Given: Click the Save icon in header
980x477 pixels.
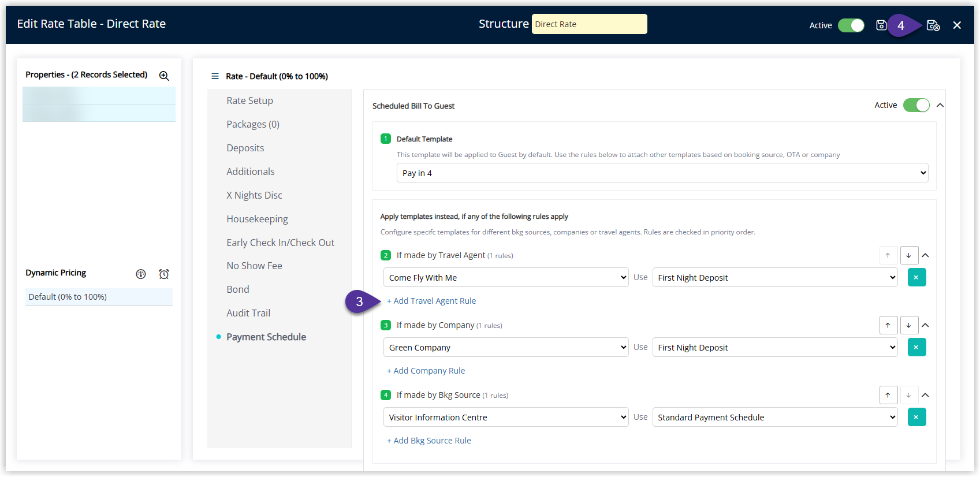Looking at the screenshot, I should [881, 25].
